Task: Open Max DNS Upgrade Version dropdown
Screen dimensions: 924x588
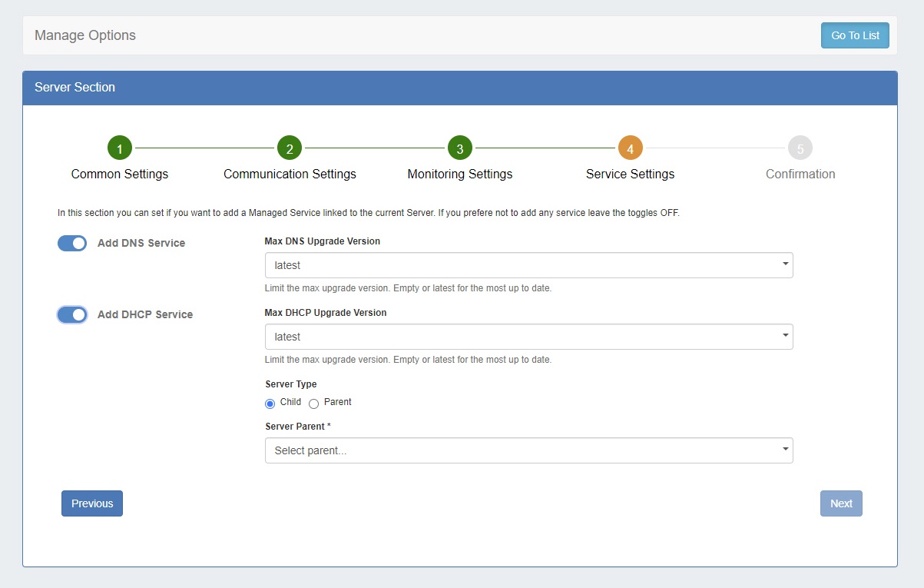Action: pyautogui.click(x=528, y=265)
